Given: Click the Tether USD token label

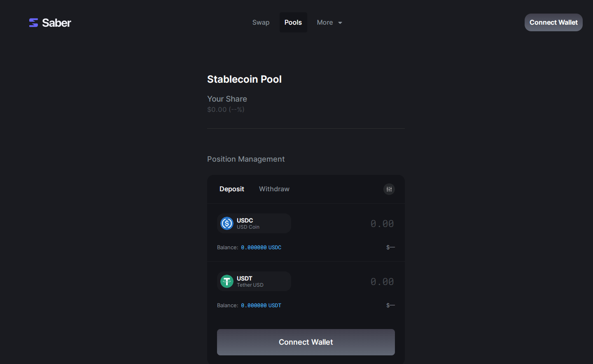Looking at the screenshot, I should click(x=250, y=285).
